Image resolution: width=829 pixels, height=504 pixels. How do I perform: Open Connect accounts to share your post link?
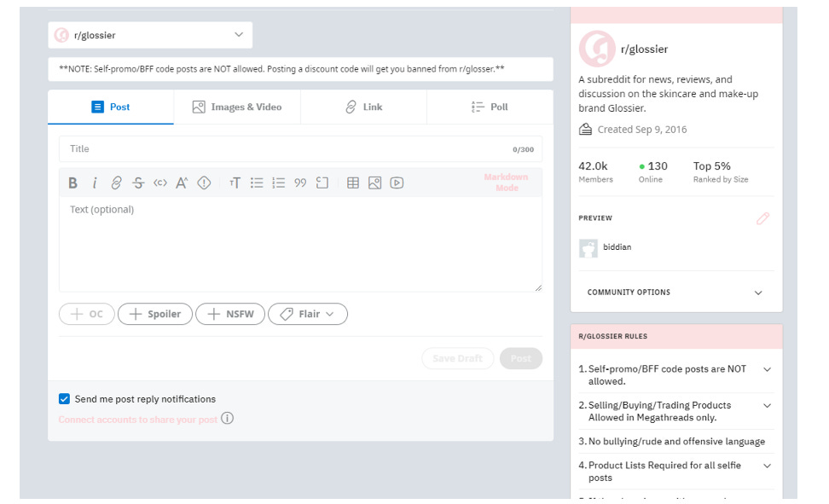point(138,420)
